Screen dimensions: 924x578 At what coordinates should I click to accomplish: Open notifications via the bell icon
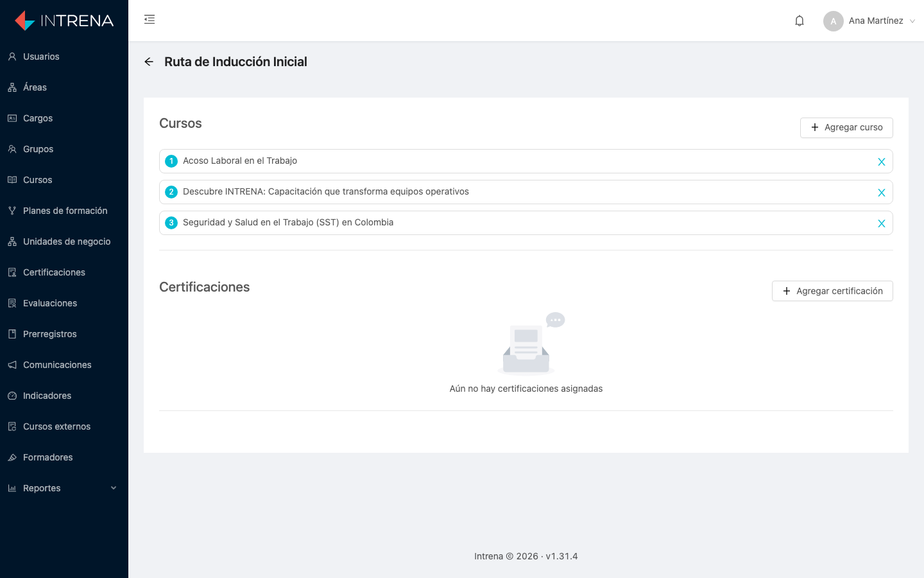[800, 21]
